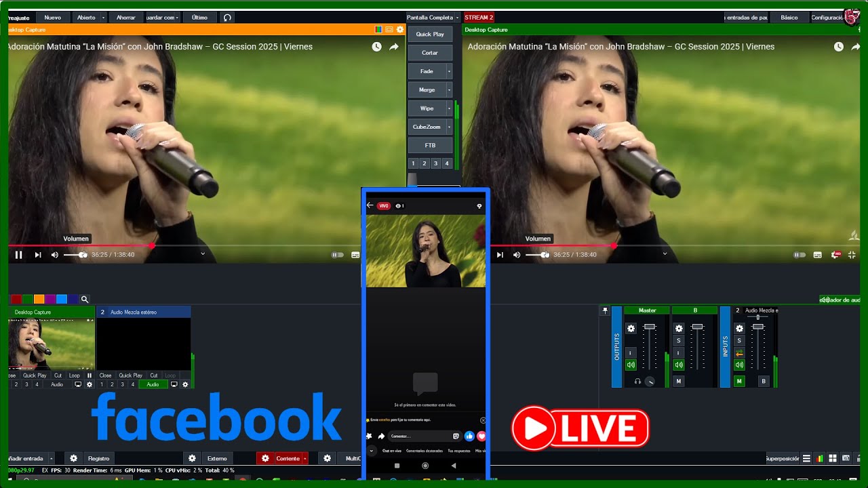The image size is (868, 488).
Task: Toggle M bus on Audio Mezcla channel
Action: [x=740, y=381]
